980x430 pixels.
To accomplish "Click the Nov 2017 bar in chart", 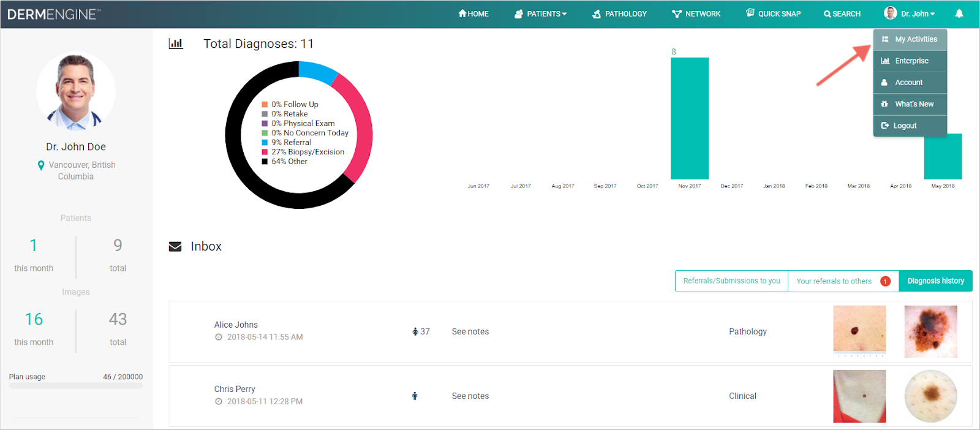I will 690,118.
